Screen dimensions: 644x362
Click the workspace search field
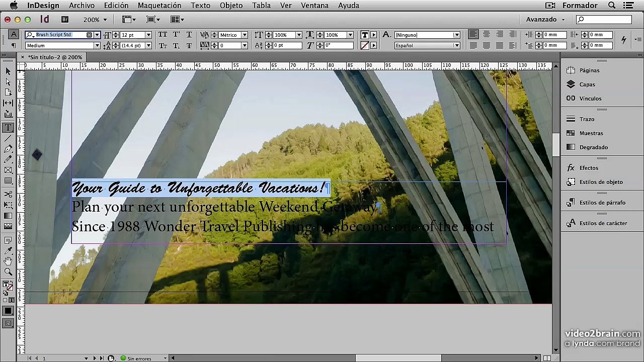coord(604,20)
